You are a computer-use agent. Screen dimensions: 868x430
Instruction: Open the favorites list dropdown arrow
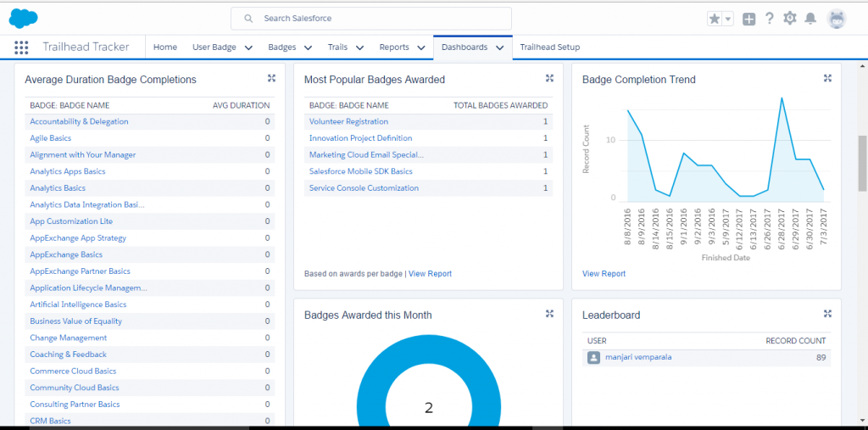tap(728, 19)
